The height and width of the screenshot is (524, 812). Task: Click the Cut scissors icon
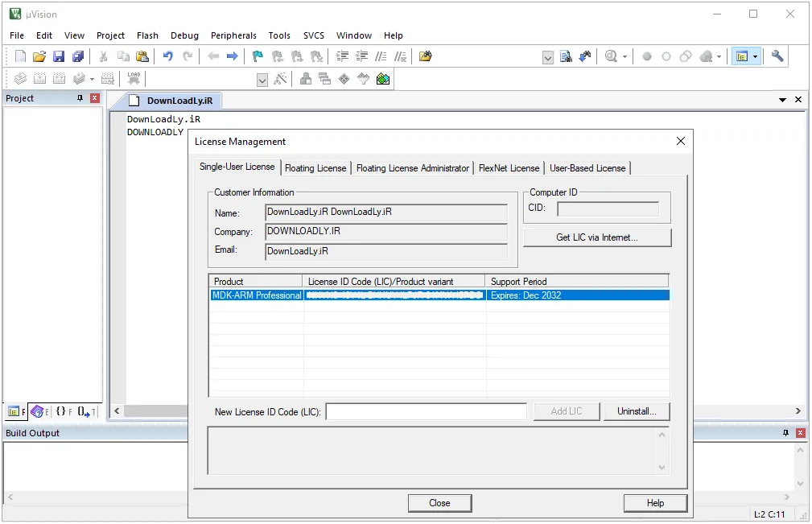pos(104,56)
